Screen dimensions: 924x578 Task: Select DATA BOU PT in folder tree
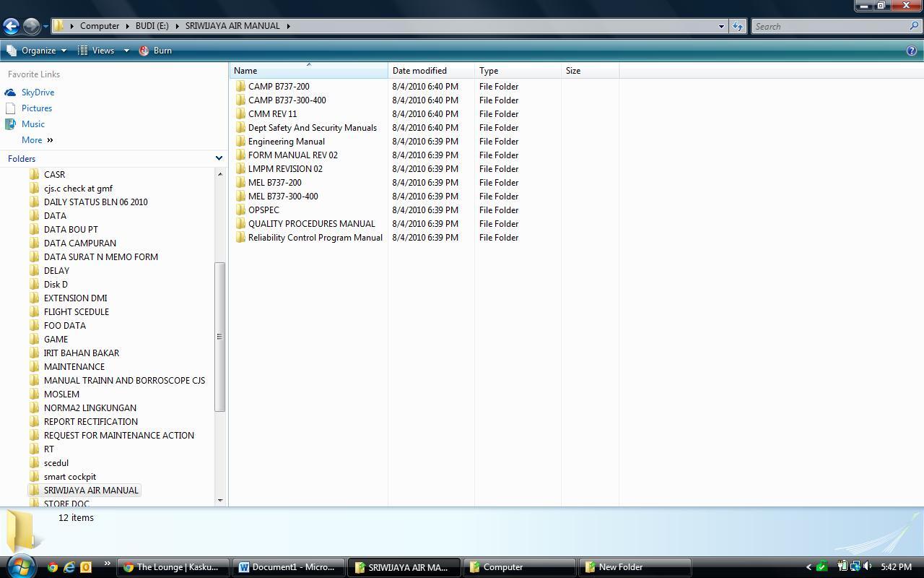(71, 230)
